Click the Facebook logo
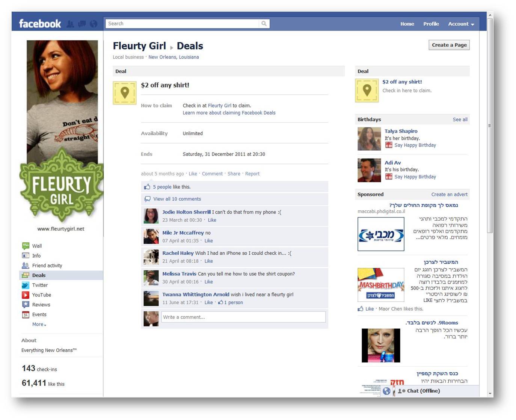The height and width of the screenshot is (420, 516). point(40,24)
